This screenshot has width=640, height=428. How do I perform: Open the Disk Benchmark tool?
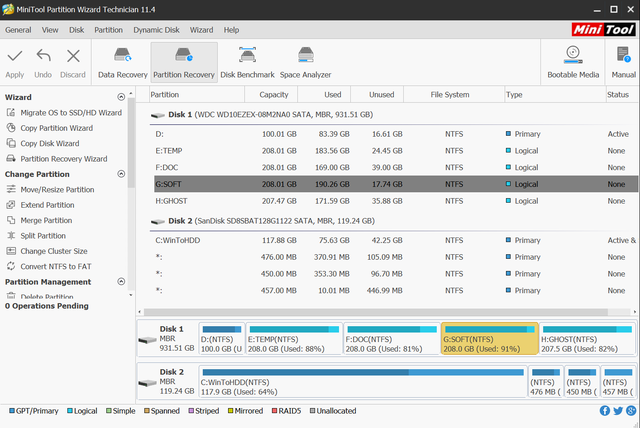coord(247,62)
